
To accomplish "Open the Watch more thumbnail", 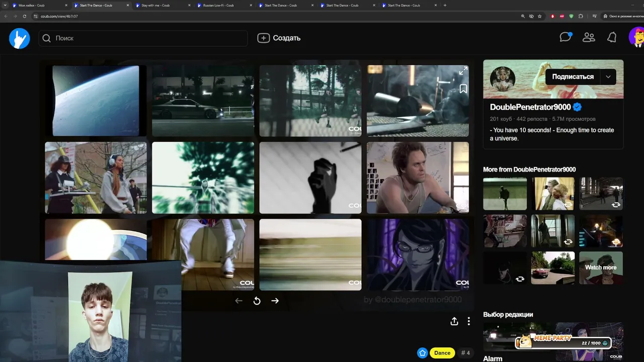I will coord(601,267).
